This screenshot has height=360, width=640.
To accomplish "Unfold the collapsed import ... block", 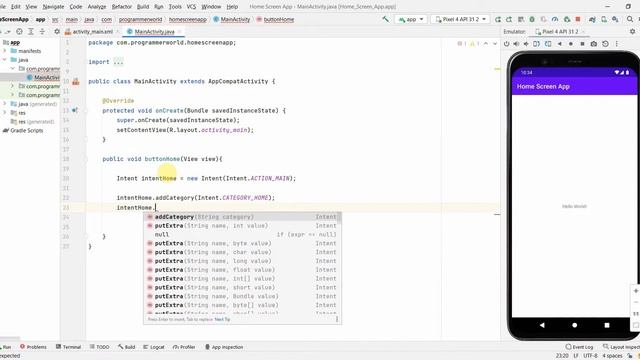I will (118, 62).
